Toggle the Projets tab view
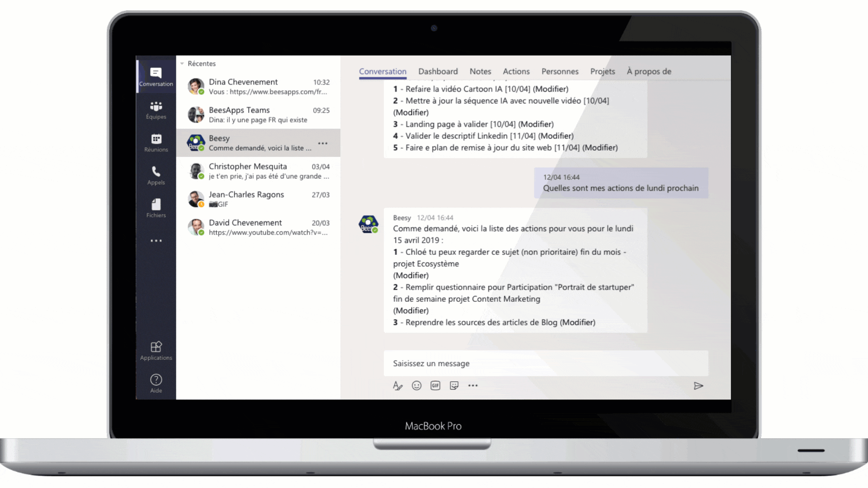Image resolution: width=868 pixels, height=488 pixels. pyautogui.click(x=602, y=71)
